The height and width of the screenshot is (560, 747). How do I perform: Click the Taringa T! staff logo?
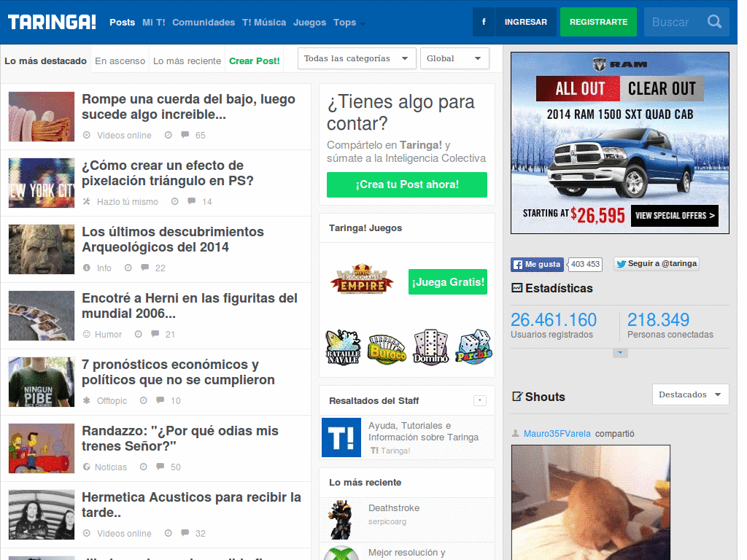[x=341, y=437]
